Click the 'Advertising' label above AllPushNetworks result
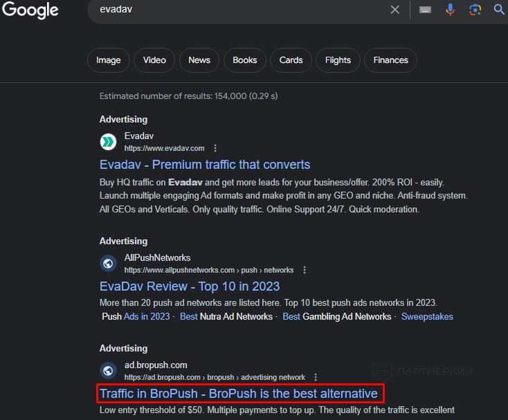This screenshot has height=420, width=508. pyautogui.click(x=123, y=241)
